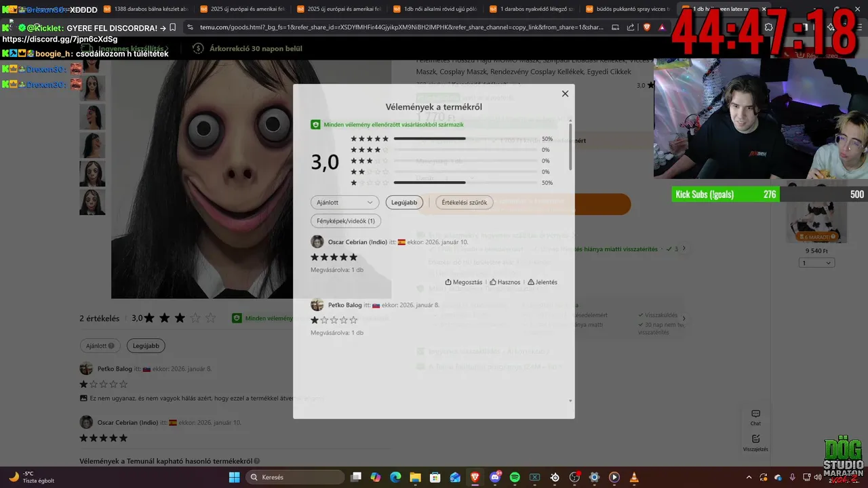
Task: Open Outlook from the taskbar
Action: coord(455,477)
